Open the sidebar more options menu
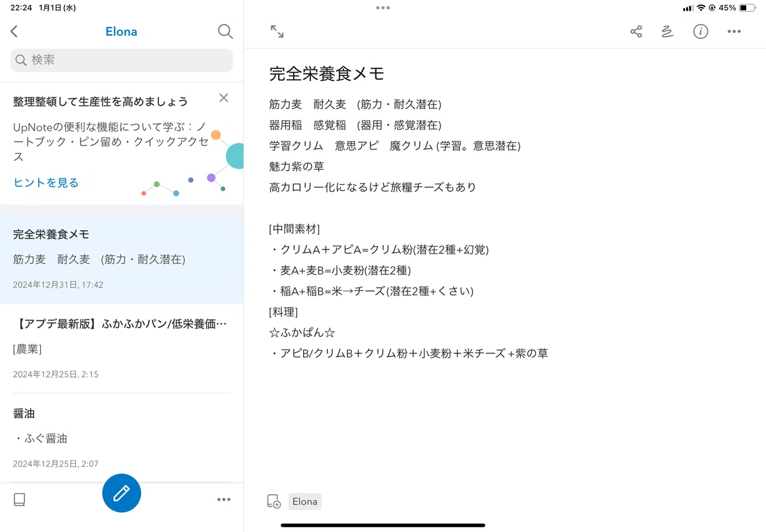 (x=223, y=499)
